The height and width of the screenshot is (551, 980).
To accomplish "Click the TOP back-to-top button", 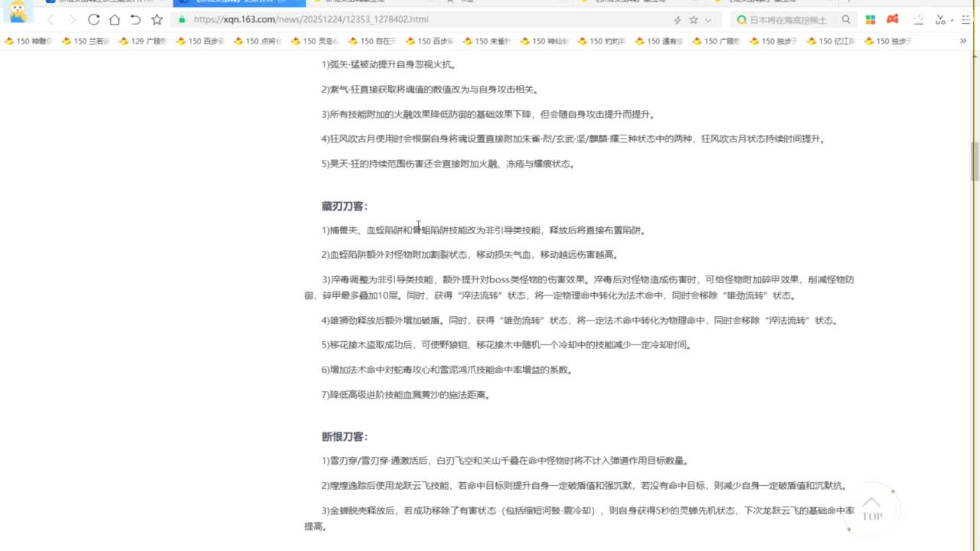I will [872, 508].
